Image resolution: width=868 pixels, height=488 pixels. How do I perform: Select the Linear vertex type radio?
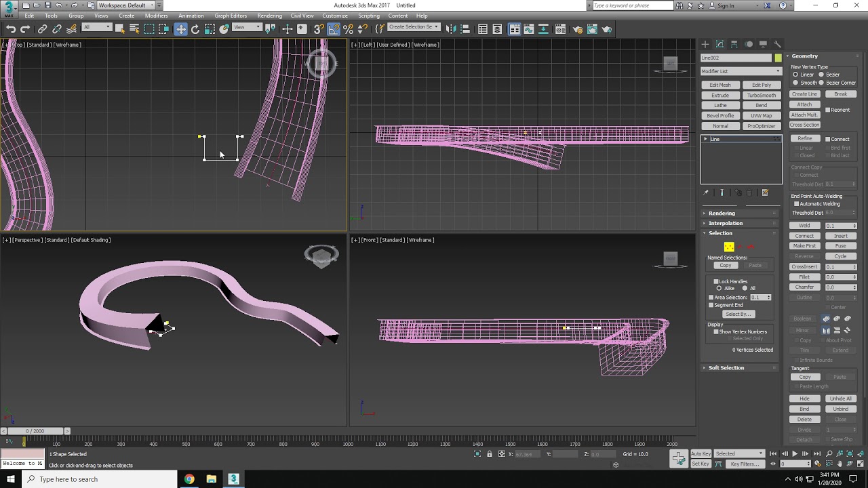(x=795, y=75)
